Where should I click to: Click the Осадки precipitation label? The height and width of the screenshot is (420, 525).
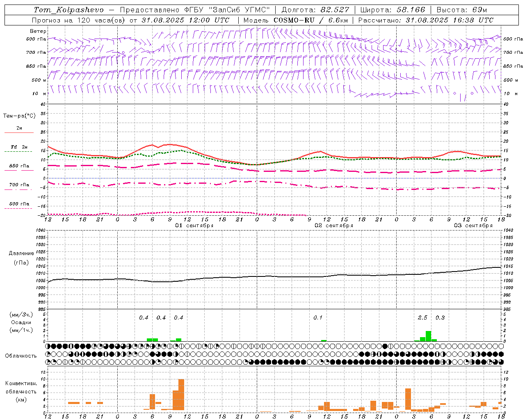pos(21,322)
